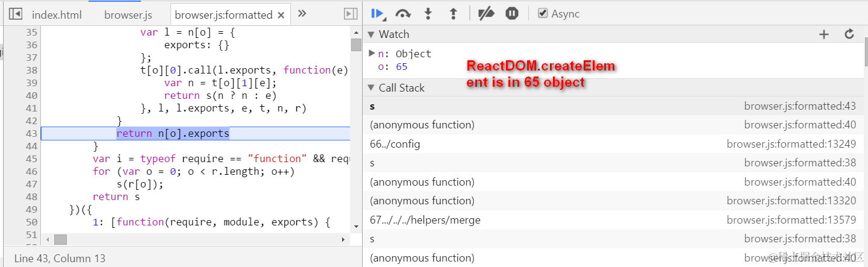868x267 pixels.
Task: Toggle the debugger sidebar pane icon
Action: pos(350,14)
